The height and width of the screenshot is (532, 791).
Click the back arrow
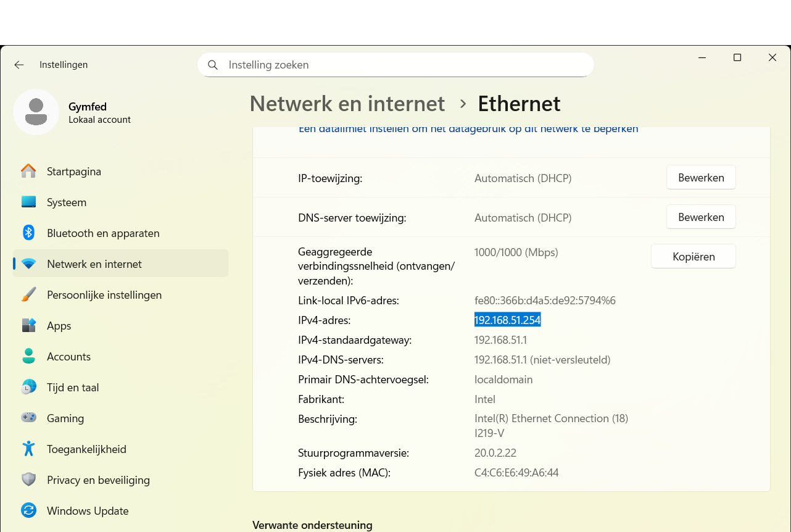point(19,64)
